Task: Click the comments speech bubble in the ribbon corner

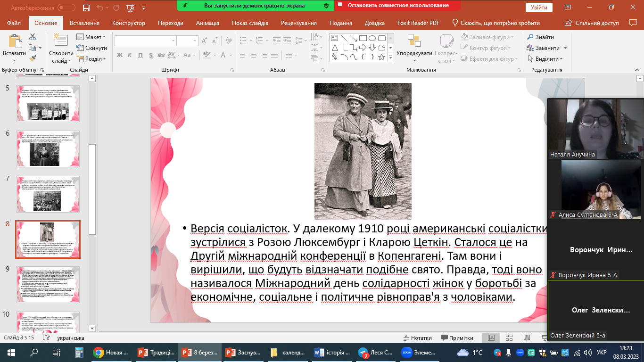Action: click(633, 23)
